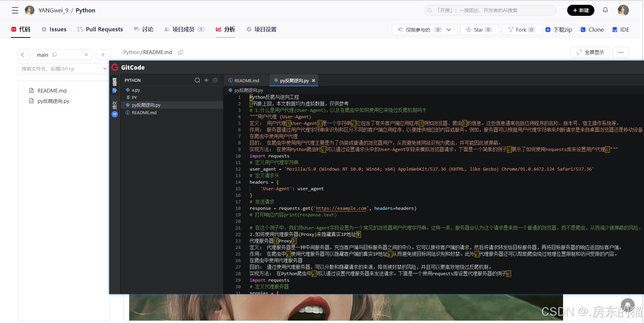Open the PY file in the IDE explorer
The image size is (644, 323).
(172, 97)
